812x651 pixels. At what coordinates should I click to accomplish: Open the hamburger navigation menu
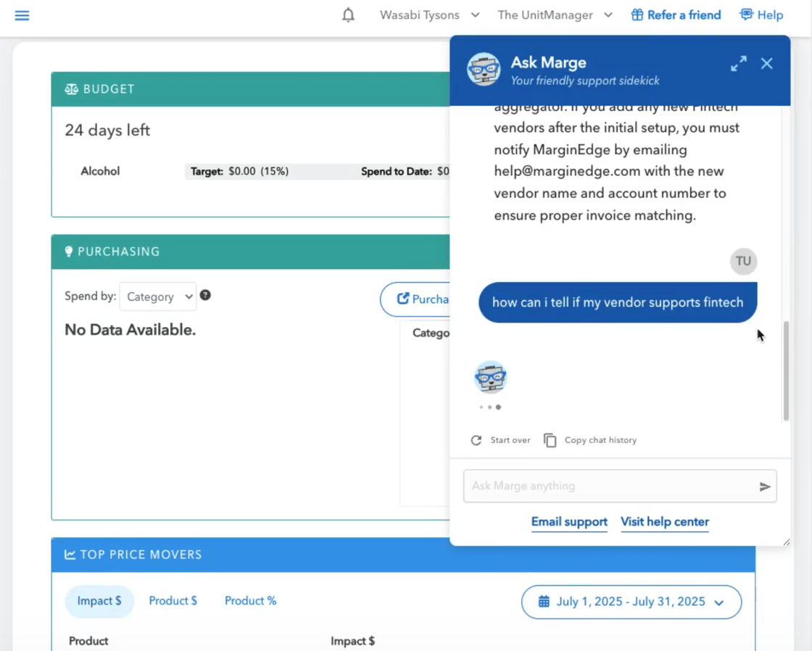(22, 15)
